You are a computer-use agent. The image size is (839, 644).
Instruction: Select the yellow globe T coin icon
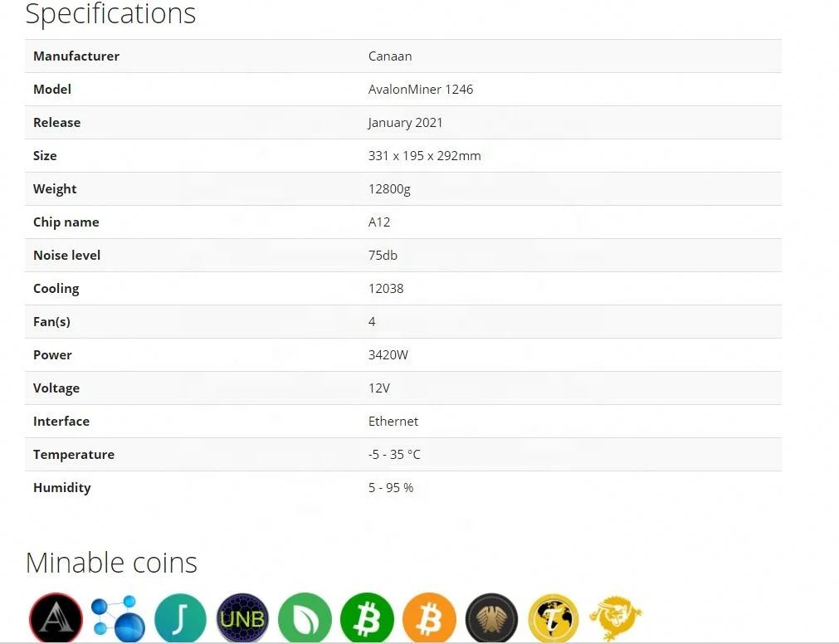point(554,618)
